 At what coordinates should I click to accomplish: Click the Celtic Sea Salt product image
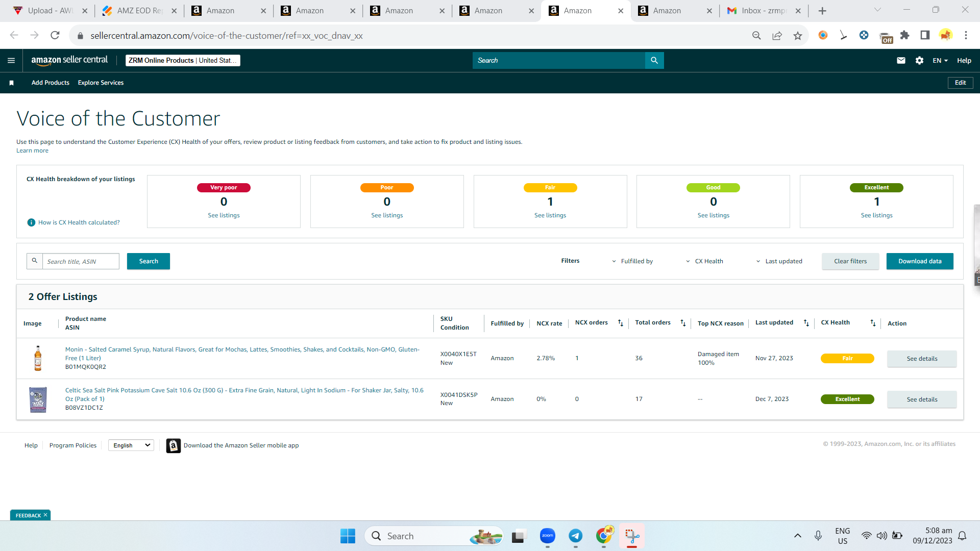[x=38, y=399]
